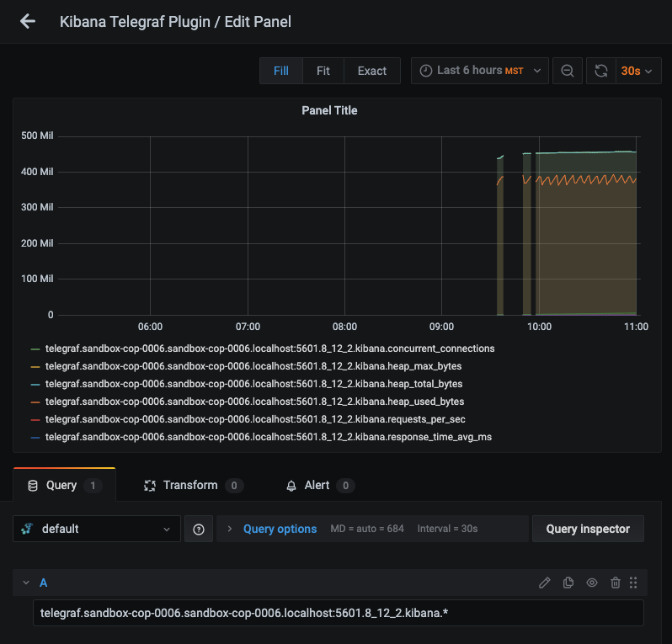Screen dimensions: 672x644
Task: Open color picker for heap_max_bytes yellow swatch
Action: pyautogui.click(x=35, y=367)
